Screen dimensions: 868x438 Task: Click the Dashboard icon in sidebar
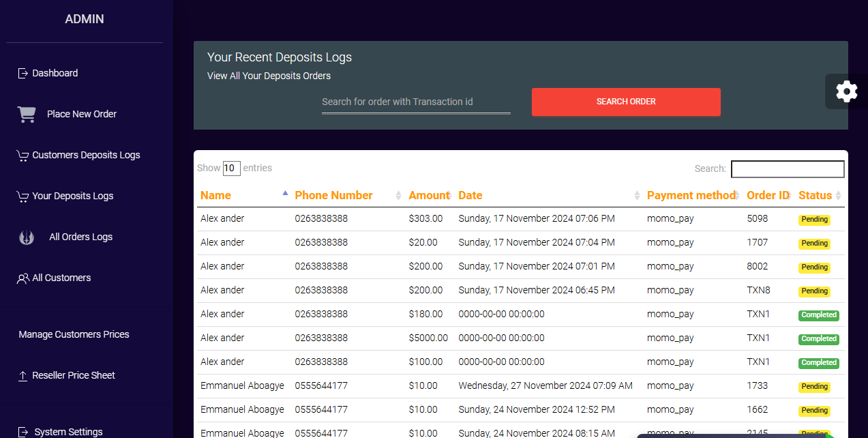coord(23,73)
